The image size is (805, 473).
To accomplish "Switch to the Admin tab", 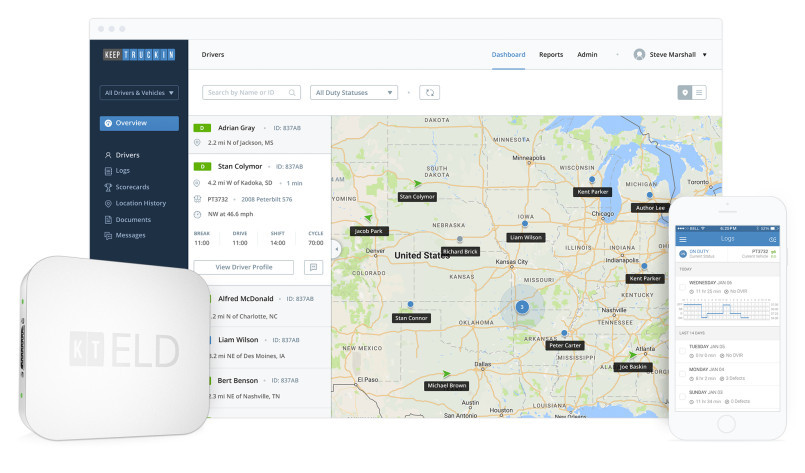I will pyautogui.click(x=587, y=54).
